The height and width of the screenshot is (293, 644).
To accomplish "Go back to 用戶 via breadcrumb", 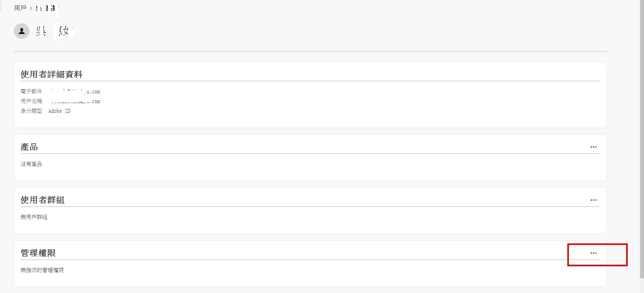I will tap(20, 8).
